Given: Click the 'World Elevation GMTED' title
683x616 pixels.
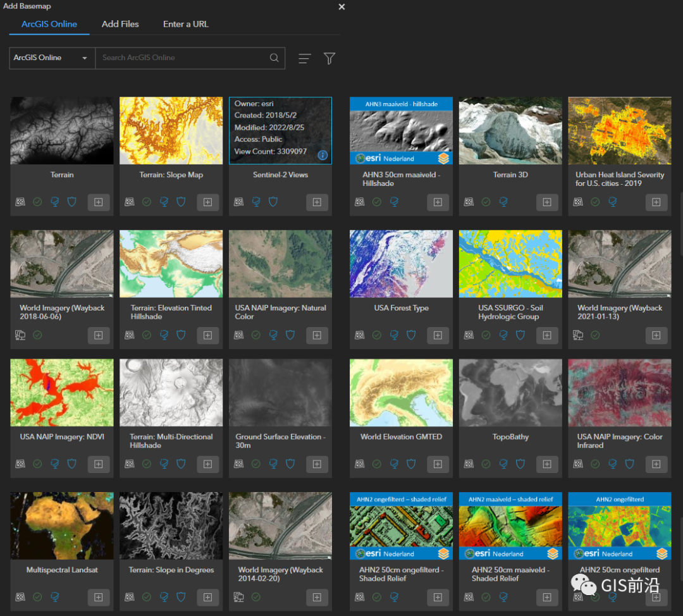Looking at the screenshot, I should [401, 436].
